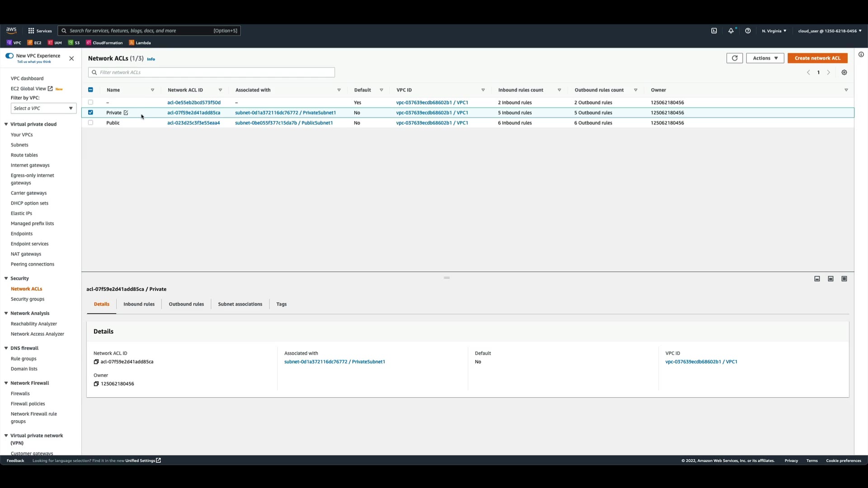The height and width of the screenshot is (488, 868).
Task: Check the Public network ACL checkbox
Action: tap(90, 122)
